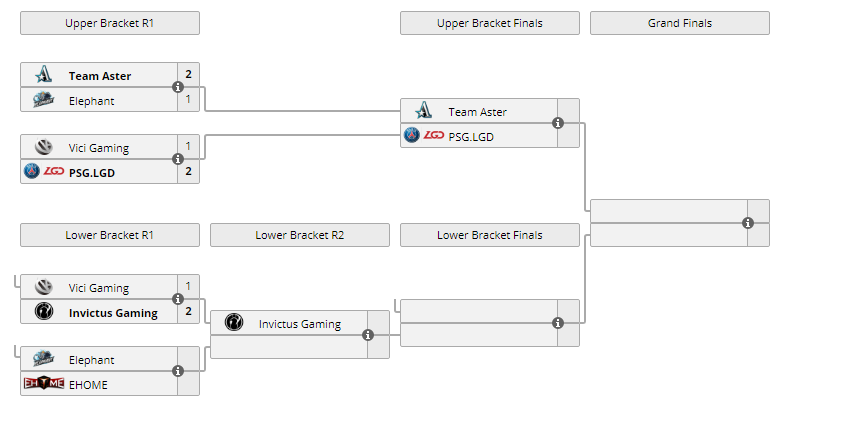The image size is (854, 423).
Task: Click the EHOME logo in Lower Bracket R1
Action: click(43, 383)
